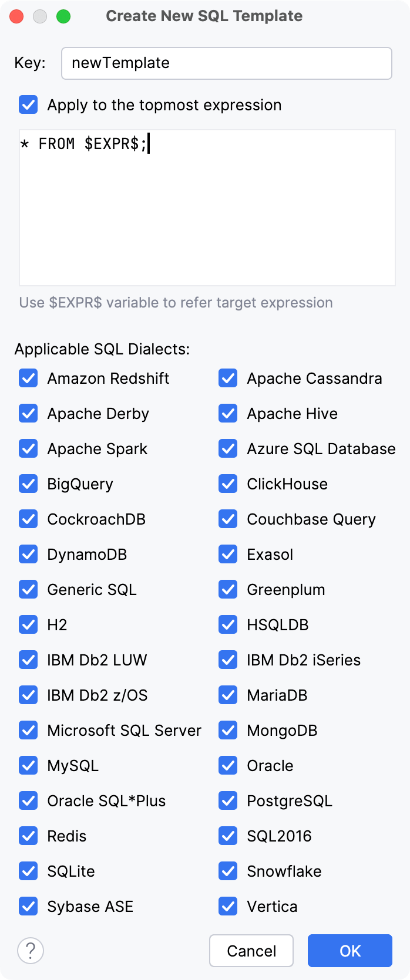The width and height of the screenshot is (410, 980).
Task: Toggle off the Apache Cassandra dialect
Action: pos(227,379)
